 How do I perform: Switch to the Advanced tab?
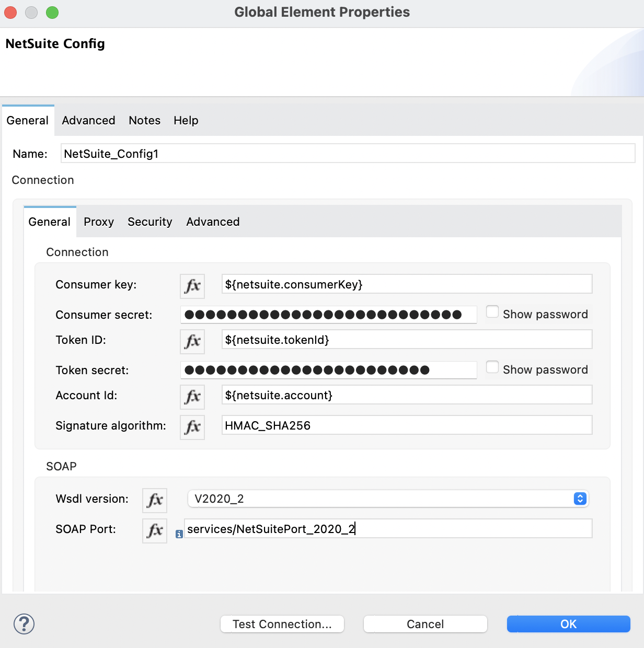pyautogui.click(x=88, y=120)
